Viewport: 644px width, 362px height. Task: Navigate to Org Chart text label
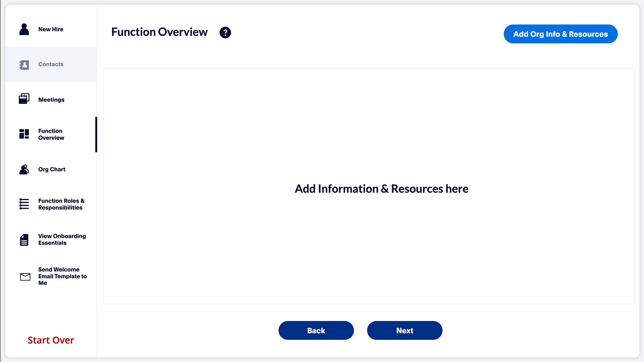pos(52,169)
